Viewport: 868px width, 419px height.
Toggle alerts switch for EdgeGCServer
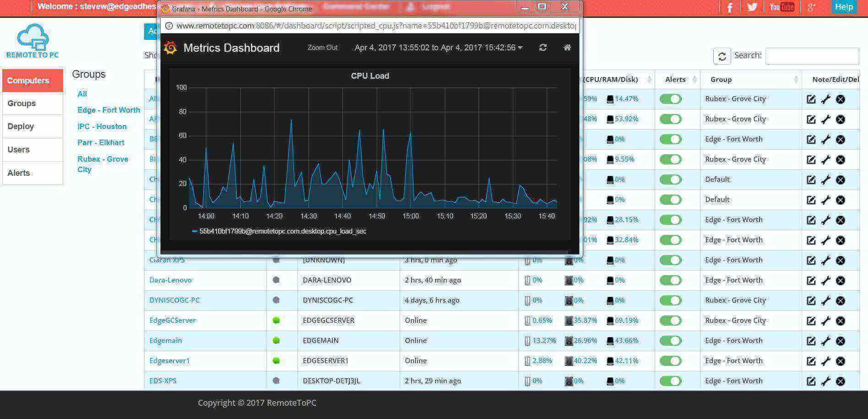click(671, 321)
